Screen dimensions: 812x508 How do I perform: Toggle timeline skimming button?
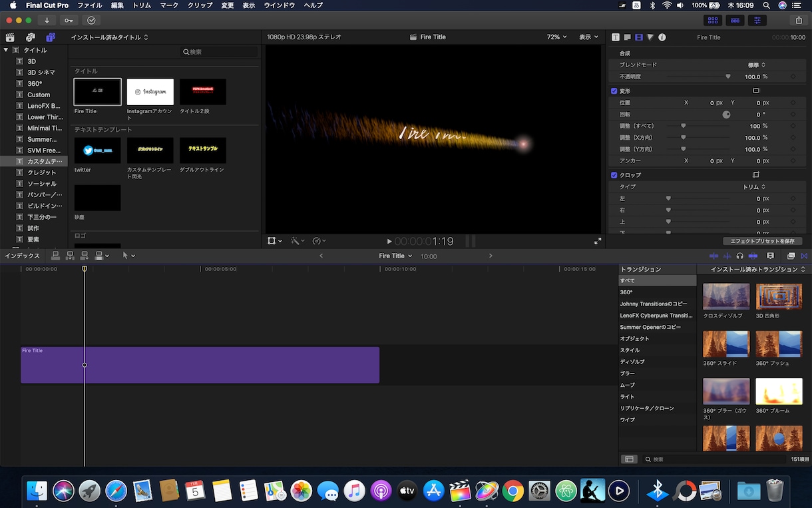click(714, 256)
